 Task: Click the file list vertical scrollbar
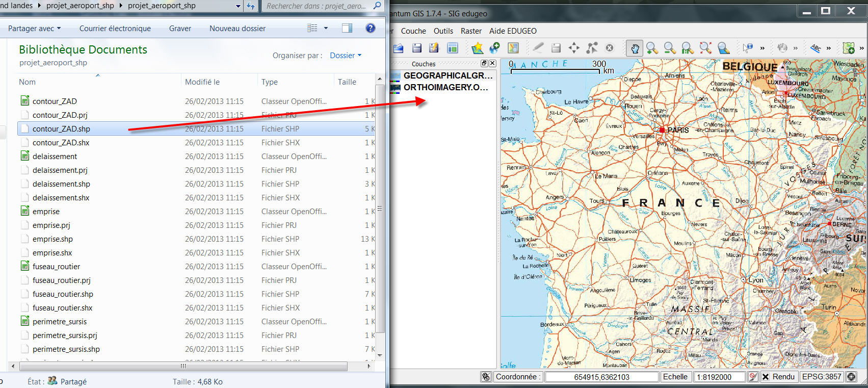(380, 209)
